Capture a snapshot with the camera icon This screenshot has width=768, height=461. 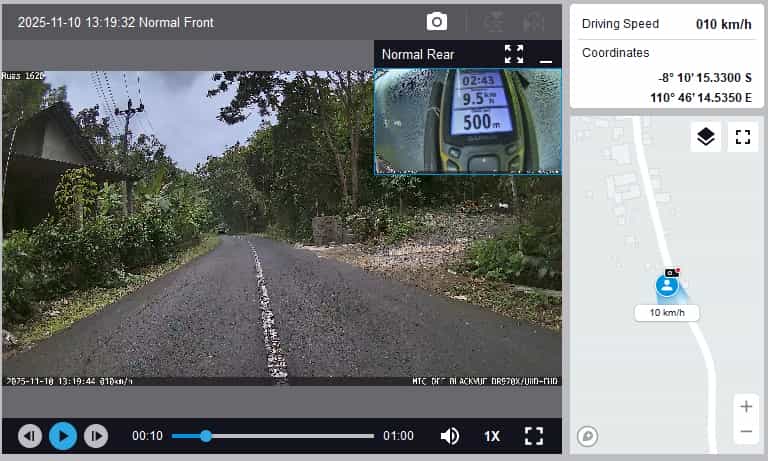[x=437, y=21]
